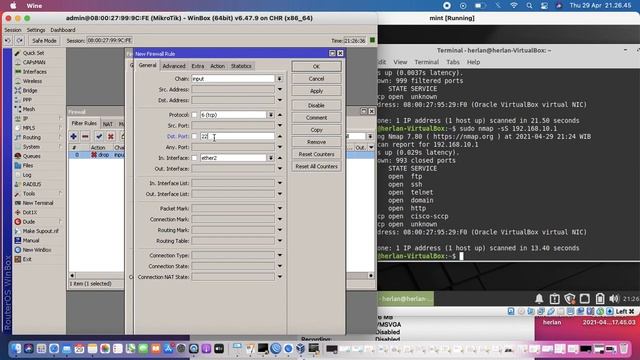Enable rule with blue checkmark icon

coord(99,137)
